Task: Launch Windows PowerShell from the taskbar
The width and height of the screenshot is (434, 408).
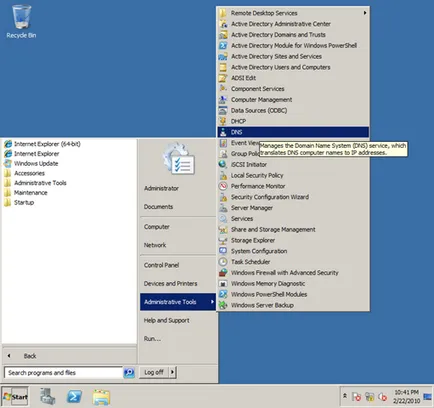Action: 74,397
